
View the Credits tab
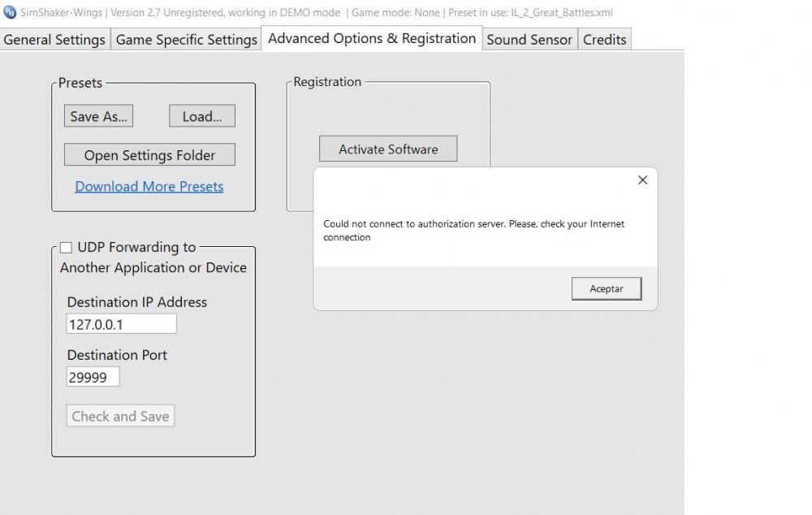coord(604,40)
